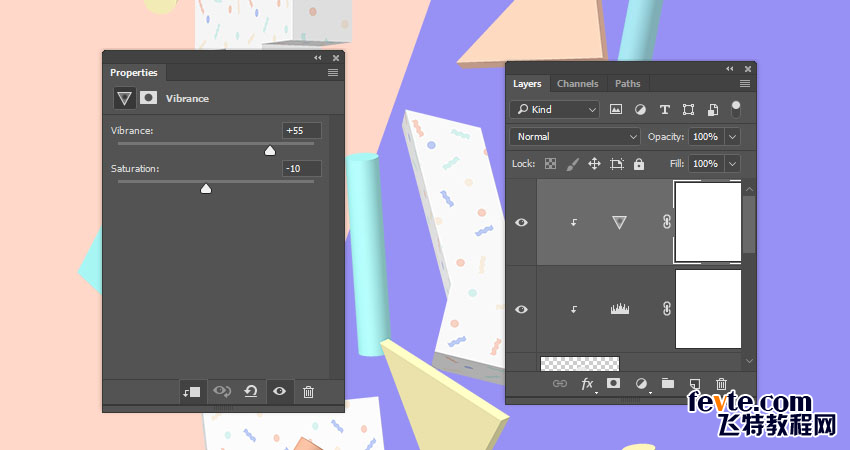View previous state icon in Properties

point(222,391)
